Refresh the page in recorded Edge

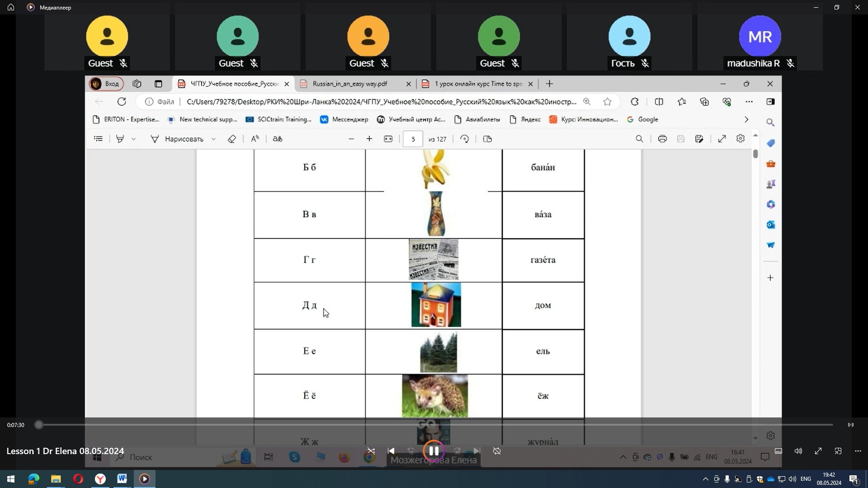click(x=122, y=102)
